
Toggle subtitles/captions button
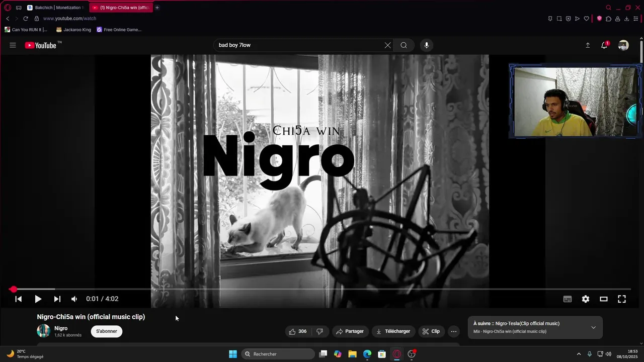(568, 299)
